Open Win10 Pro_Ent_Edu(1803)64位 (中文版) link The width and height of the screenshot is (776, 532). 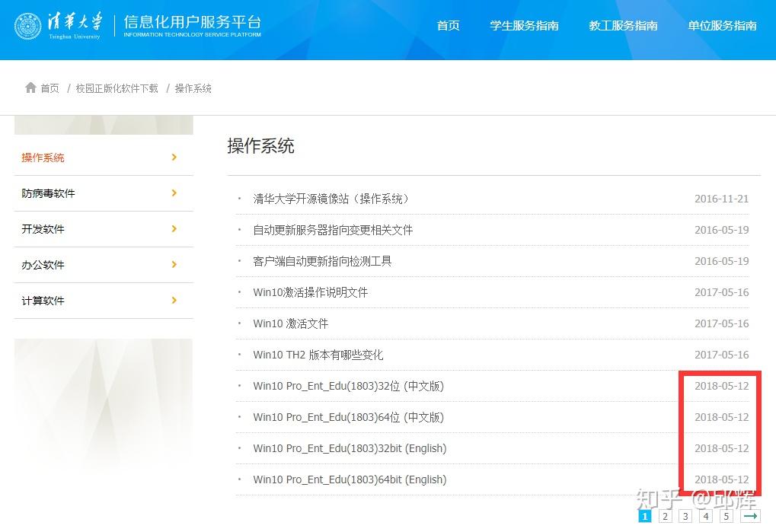(x=349, y=417)
